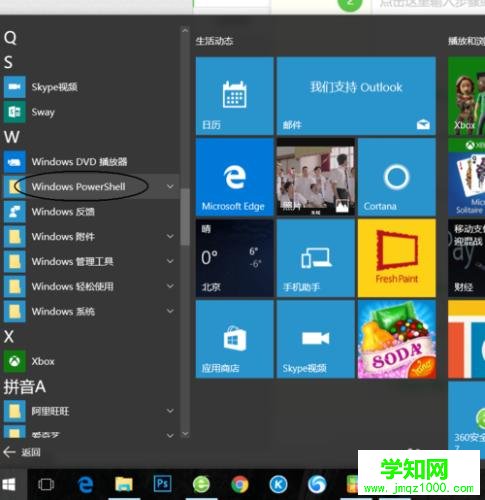Viewport: 485px width, 500px height.
Task: Open the Microsoft Solitaire tile
Action: point(467,177)
